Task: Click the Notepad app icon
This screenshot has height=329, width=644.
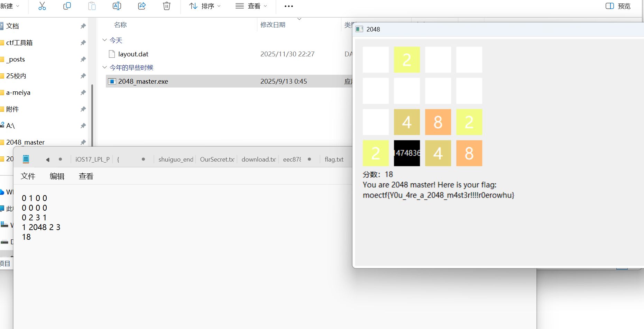Action: (26, 159)
